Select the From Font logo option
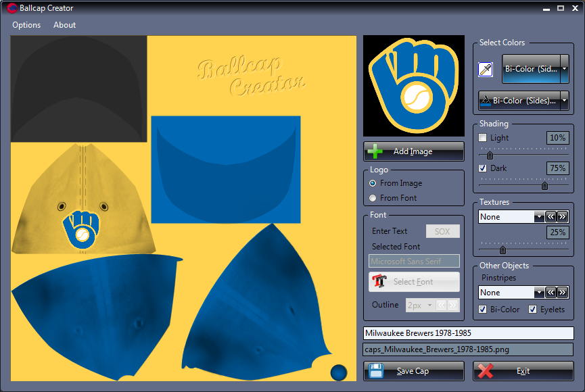The height and width of the screenshot is (392, 585). tap(373, 198)
